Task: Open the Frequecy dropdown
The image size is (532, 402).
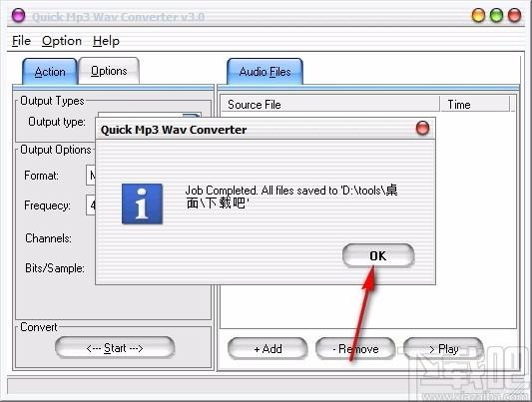Action: (91, 205)
